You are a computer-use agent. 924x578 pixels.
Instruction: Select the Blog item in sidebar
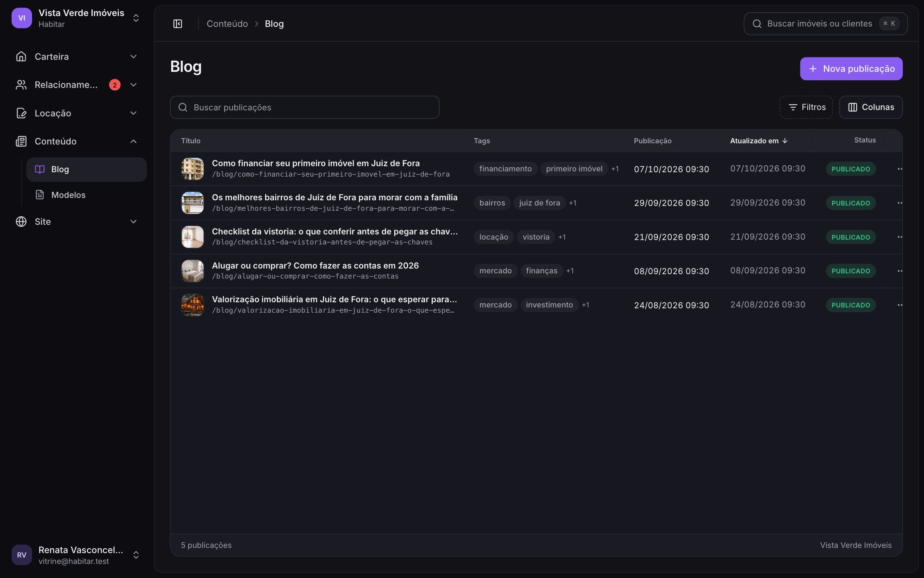pos(87,169)
